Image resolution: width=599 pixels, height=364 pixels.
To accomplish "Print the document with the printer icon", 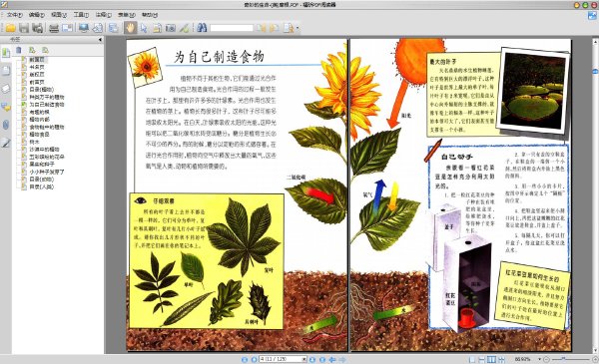I will coord(54,28).
